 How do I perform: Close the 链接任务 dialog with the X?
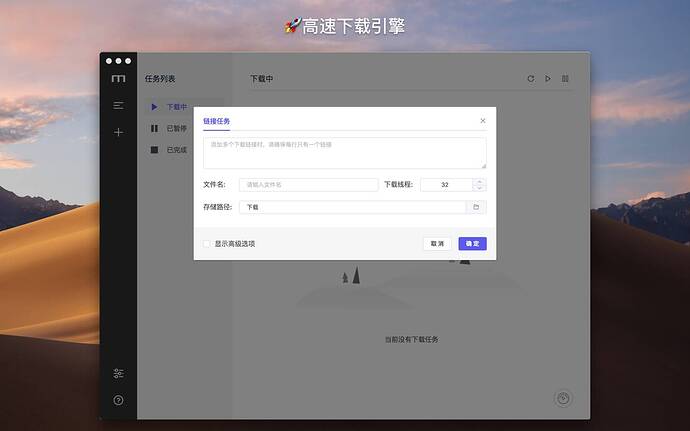[483, 121]
